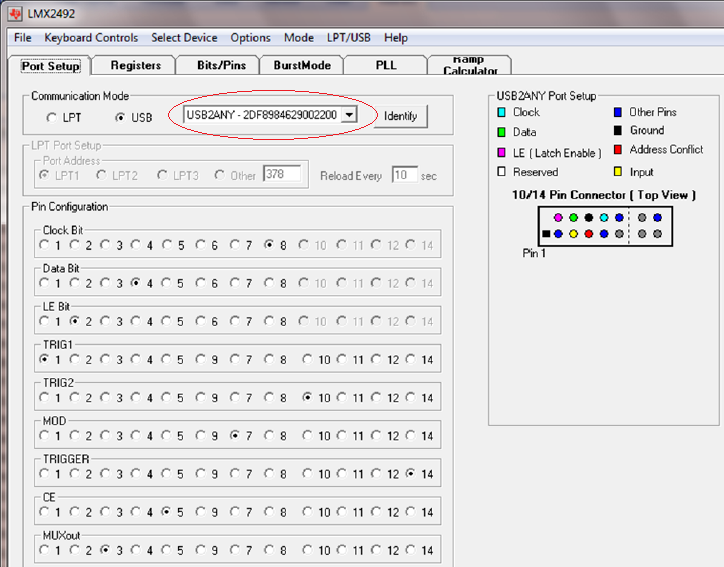Open the File menu
Viewport: 724px width, 567px height.
point(23,38)
